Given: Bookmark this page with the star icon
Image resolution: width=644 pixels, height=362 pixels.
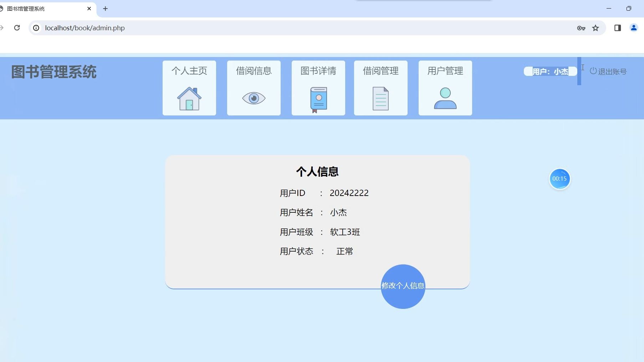Looking at the screenshot, I should [x=596, y=28].
